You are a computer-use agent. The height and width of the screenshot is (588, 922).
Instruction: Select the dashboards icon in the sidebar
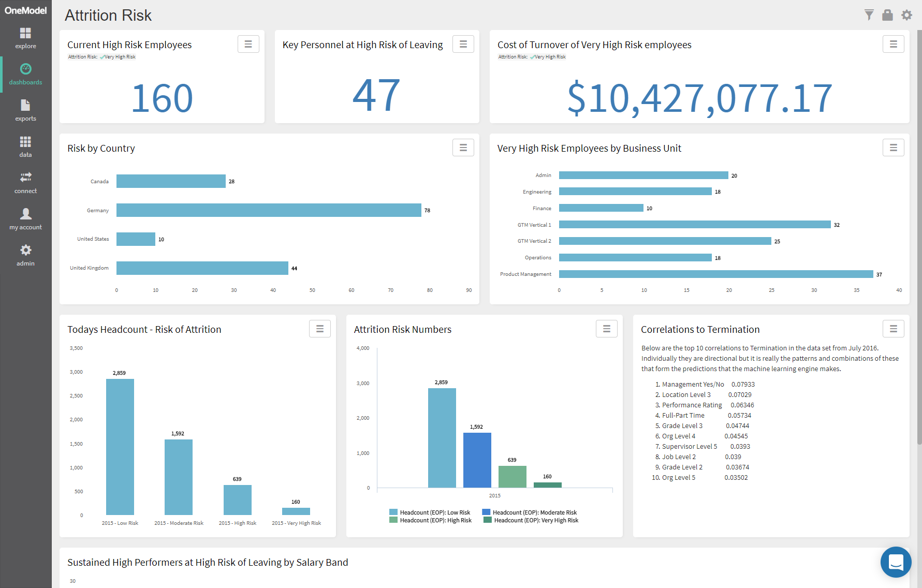(25, 73)
